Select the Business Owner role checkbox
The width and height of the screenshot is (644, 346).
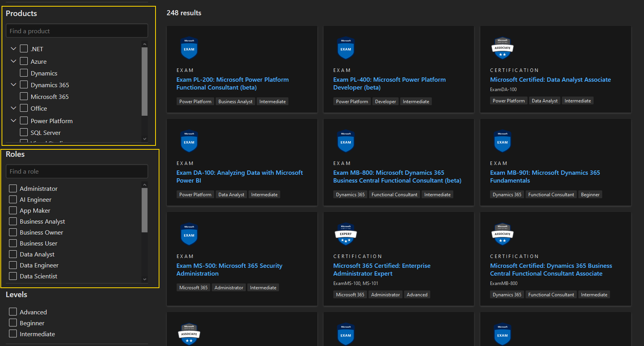coord(13,232)
